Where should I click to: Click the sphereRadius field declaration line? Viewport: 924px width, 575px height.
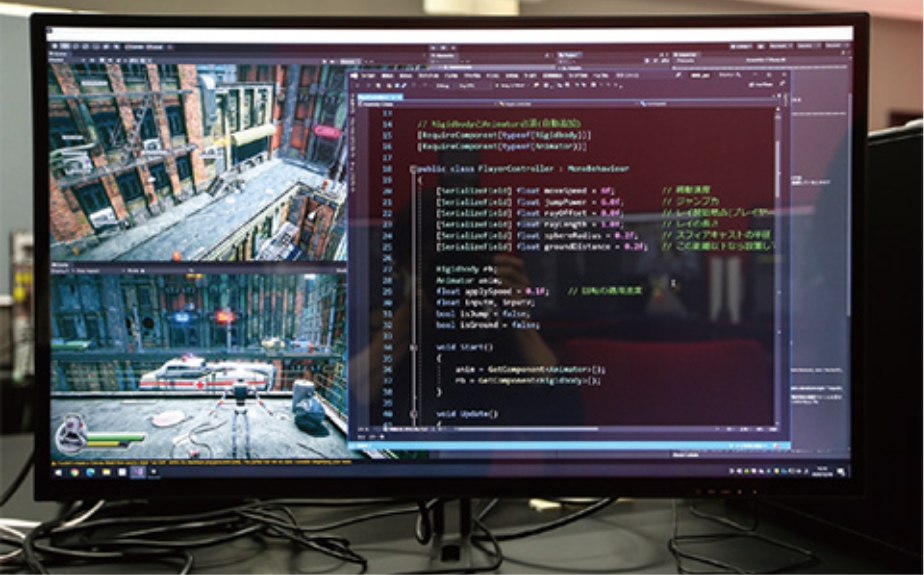click(x=536, y=236)
